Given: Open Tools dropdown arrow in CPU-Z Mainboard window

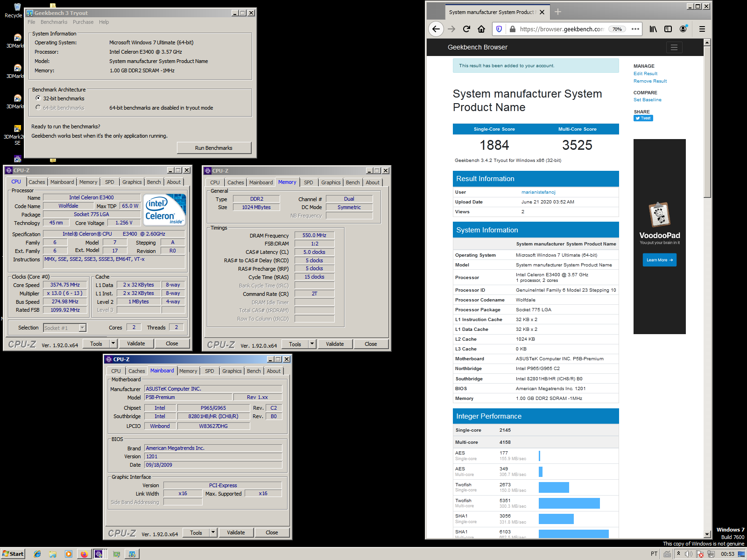Looking at the screenshot, I should pos(213,532).
